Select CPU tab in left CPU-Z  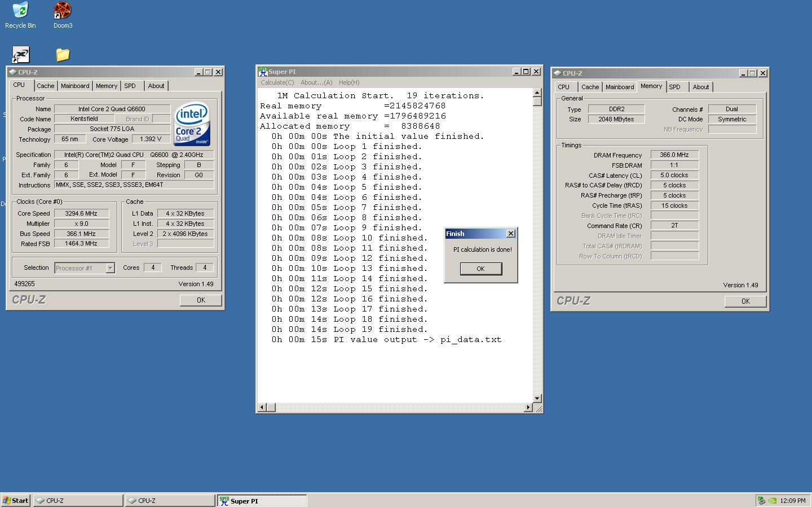coord(19,85)
